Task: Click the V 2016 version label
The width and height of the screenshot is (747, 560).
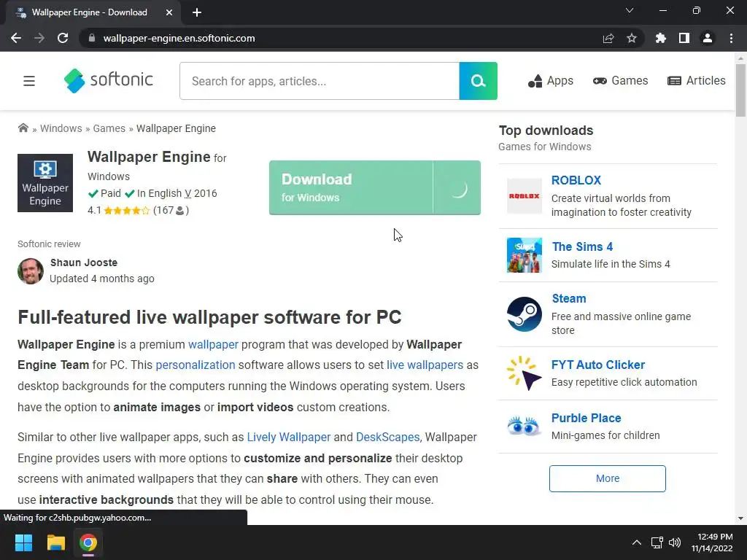Action: tap(201, 193)
